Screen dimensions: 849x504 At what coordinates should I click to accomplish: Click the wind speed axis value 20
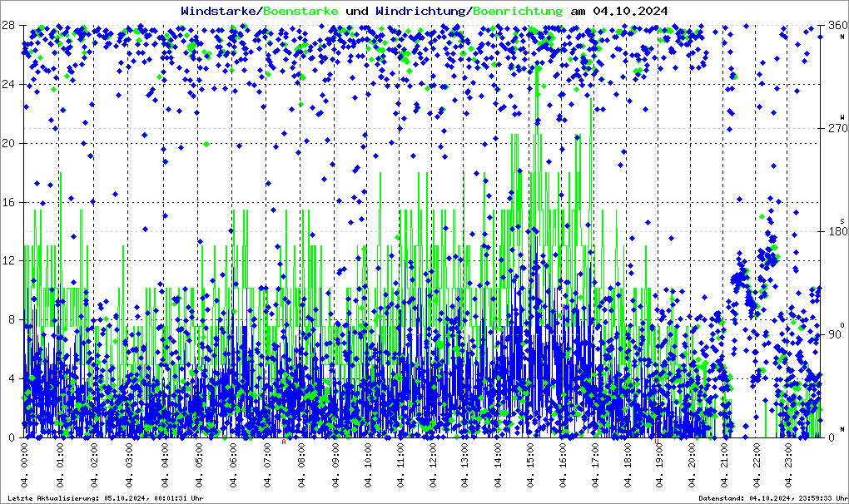pos(7,143)
